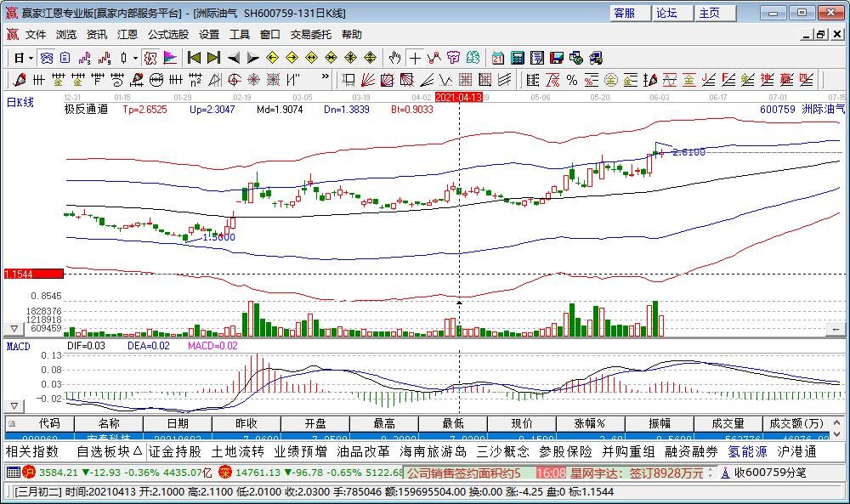Click the 极反通道 indicator name

click(86, 110)
